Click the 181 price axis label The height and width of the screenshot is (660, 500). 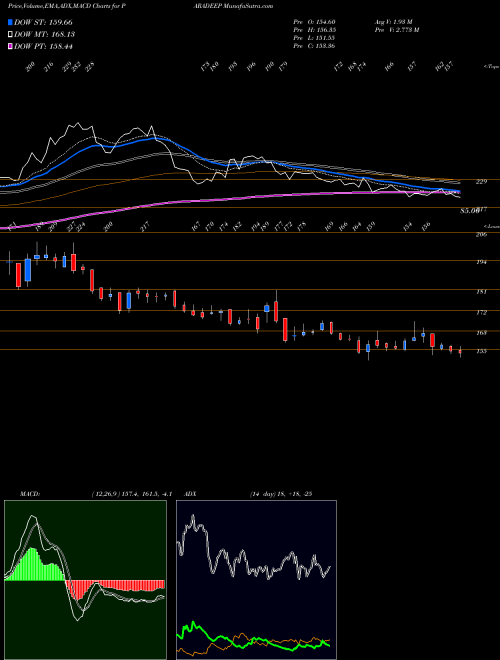481,291
